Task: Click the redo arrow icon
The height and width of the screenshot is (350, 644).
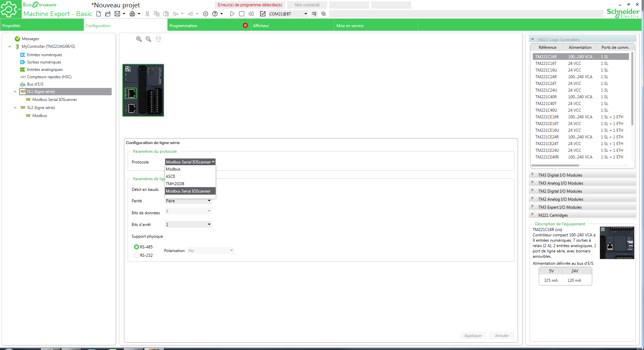Action: click(x=190, y=14)
